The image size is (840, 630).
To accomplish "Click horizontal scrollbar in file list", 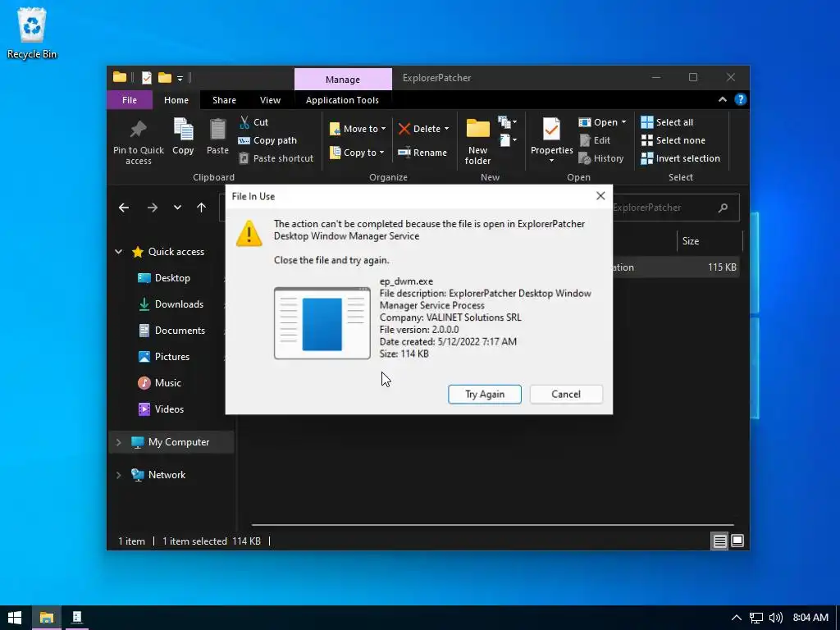I will pos(492,525).
